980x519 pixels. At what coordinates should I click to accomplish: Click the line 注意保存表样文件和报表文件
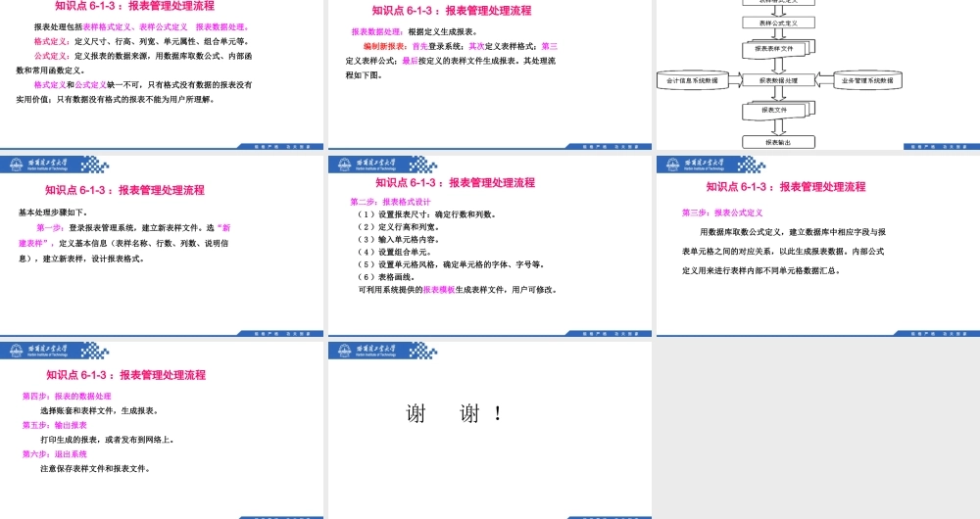[96, 468]
